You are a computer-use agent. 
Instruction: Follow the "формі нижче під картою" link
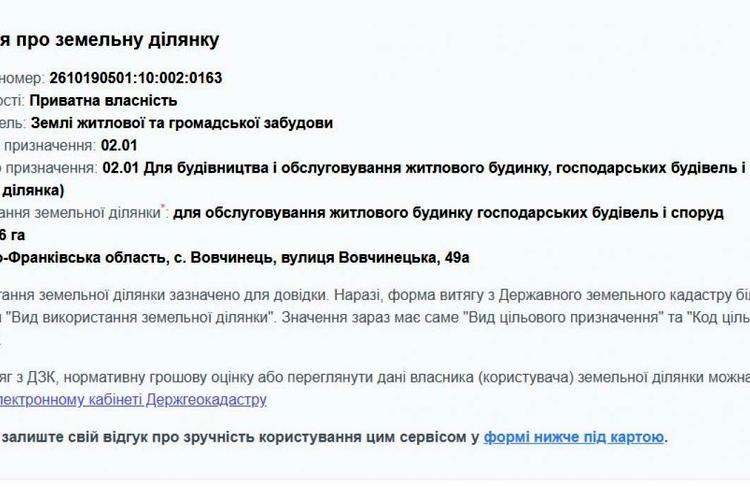click(x=574, y=437)
